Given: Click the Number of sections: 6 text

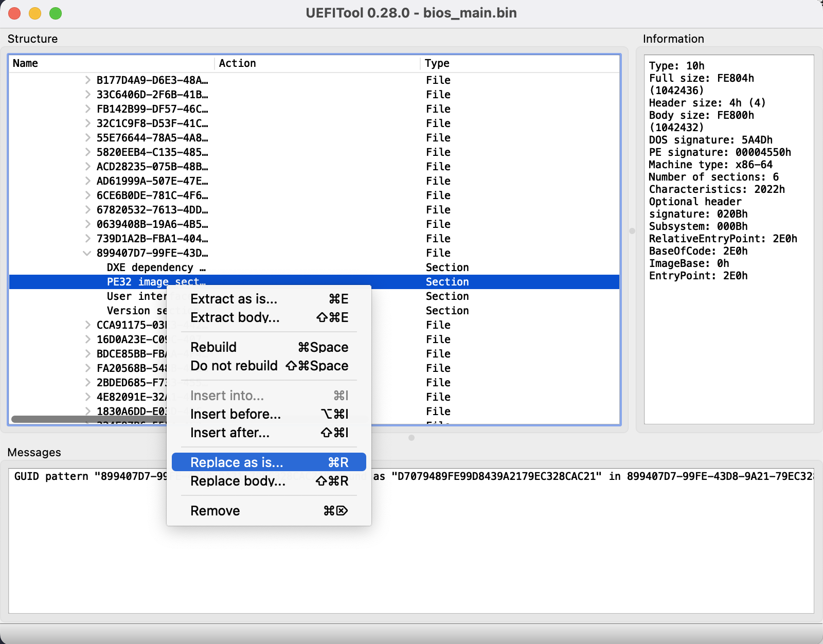Looking at the screenshot, I should [x=713, y=177].
